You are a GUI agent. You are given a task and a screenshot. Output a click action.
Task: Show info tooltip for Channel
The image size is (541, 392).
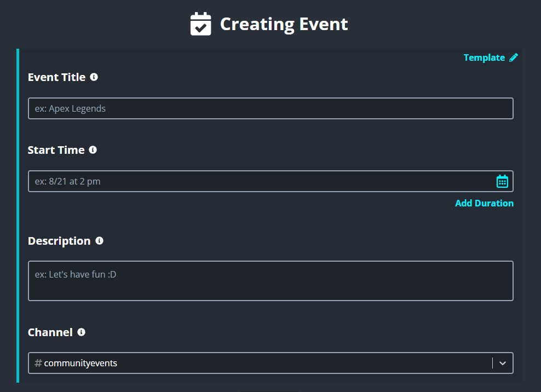(x=81, y=332)
